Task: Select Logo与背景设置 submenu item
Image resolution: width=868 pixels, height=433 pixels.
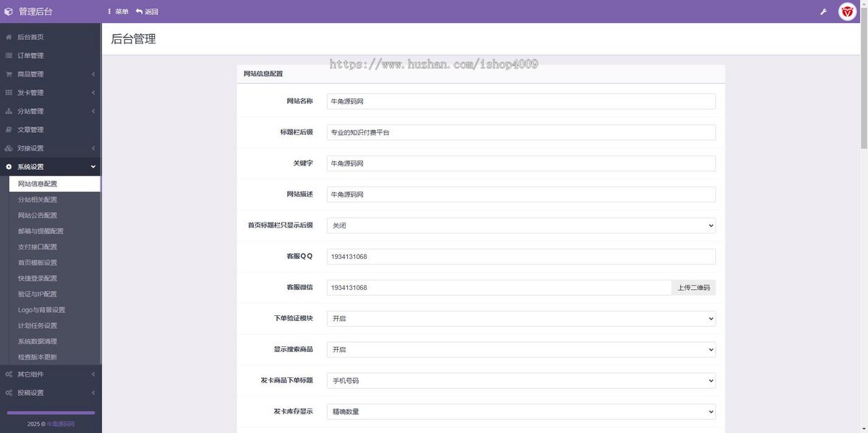Action: 54,309
